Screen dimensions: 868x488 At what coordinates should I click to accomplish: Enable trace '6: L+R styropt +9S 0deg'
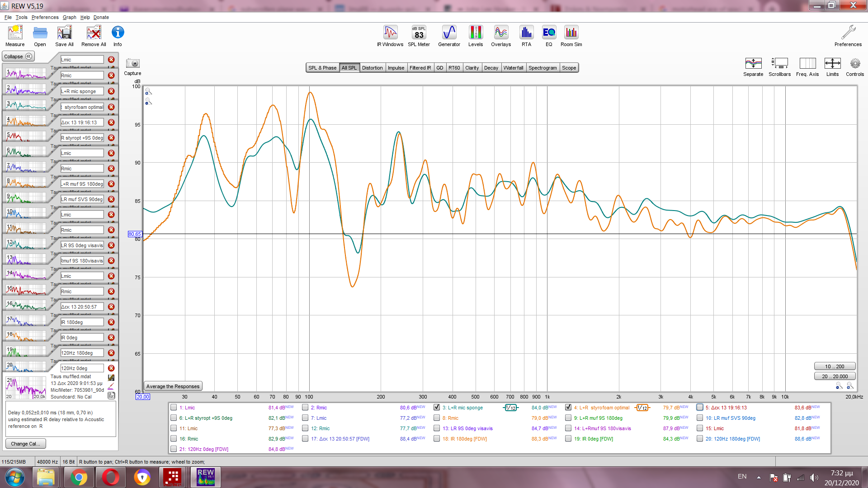pos(174,418)
